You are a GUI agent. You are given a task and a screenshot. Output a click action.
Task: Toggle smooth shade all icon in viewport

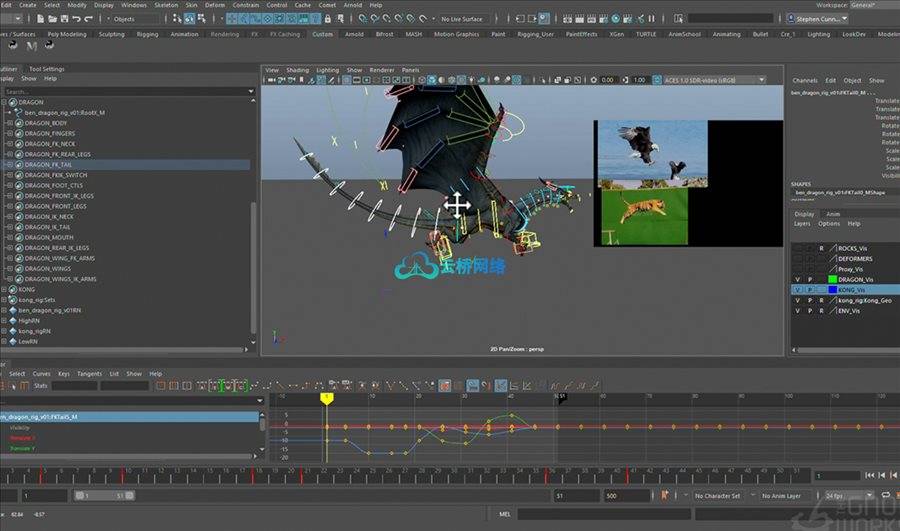click(x=432, y=80)
